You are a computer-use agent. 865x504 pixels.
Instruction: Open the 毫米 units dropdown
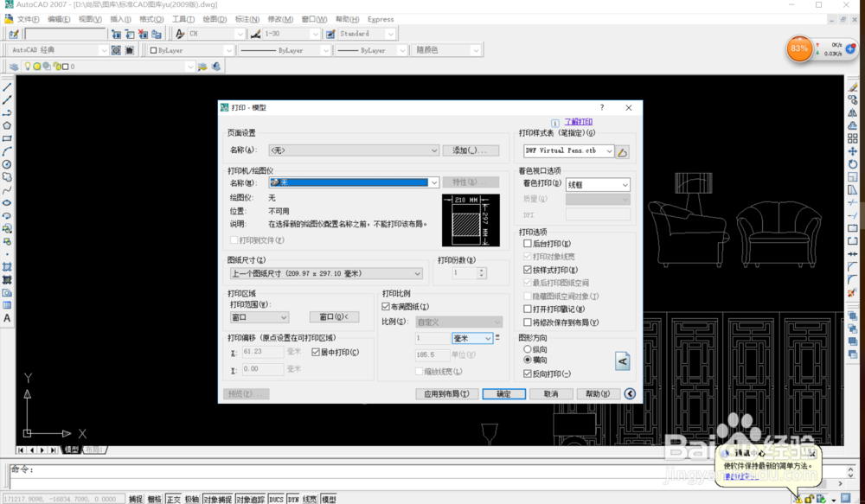pyautogui.click(x=472, y=338)
